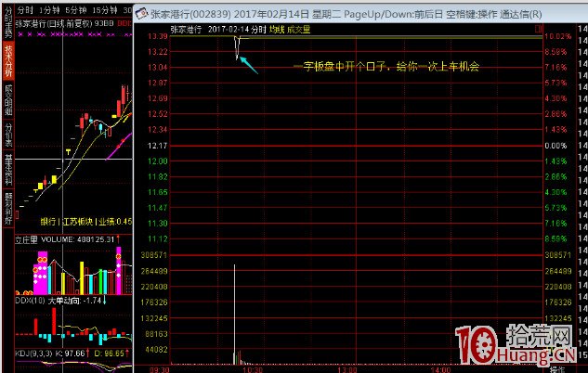Switch to 5分钟 period tab
The height and width of the screenshot is (373, 588).
pos(76,10)
